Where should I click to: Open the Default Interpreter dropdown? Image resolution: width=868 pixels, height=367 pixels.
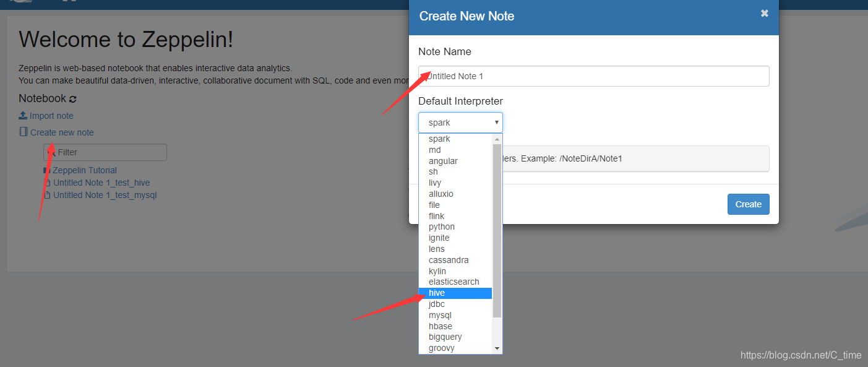460,123
